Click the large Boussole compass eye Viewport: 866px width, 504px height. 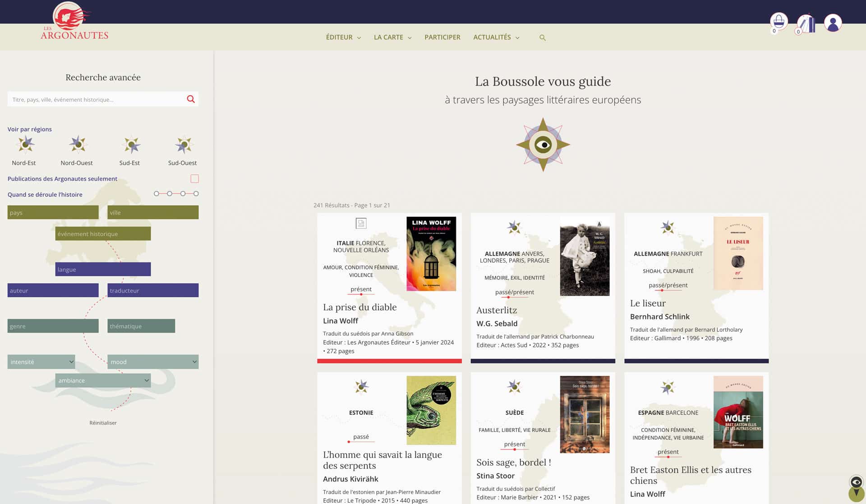[x=543, y=145]
